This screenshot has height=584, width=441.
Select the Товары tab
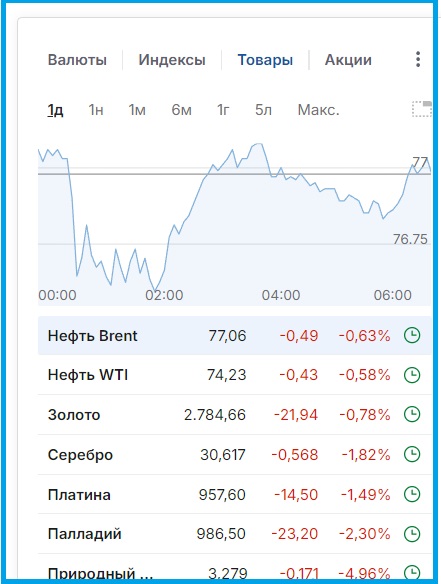[265, 60]
